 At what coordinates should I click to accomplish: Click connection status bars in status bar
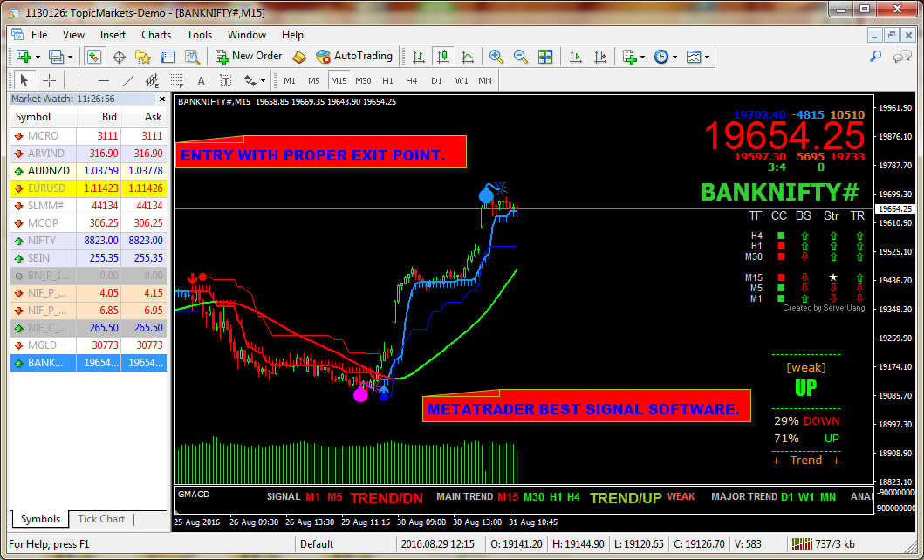click(801, 543)
